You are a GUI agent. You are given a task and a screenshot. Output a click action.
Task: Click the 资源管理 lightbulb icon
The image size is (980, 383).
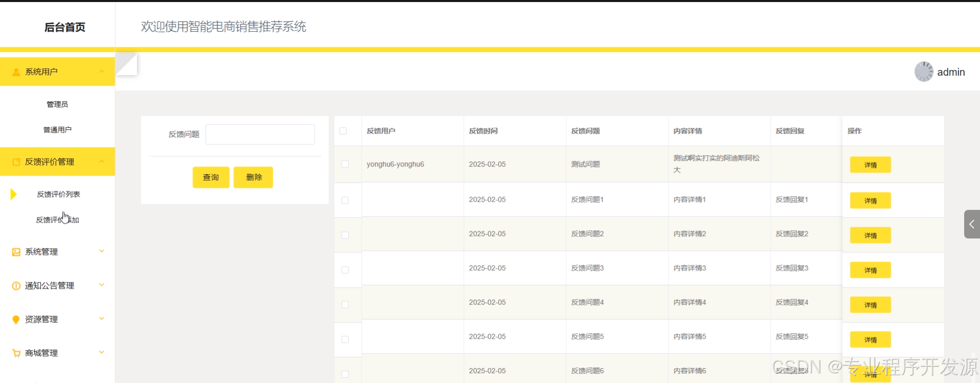tap(16, 319)
